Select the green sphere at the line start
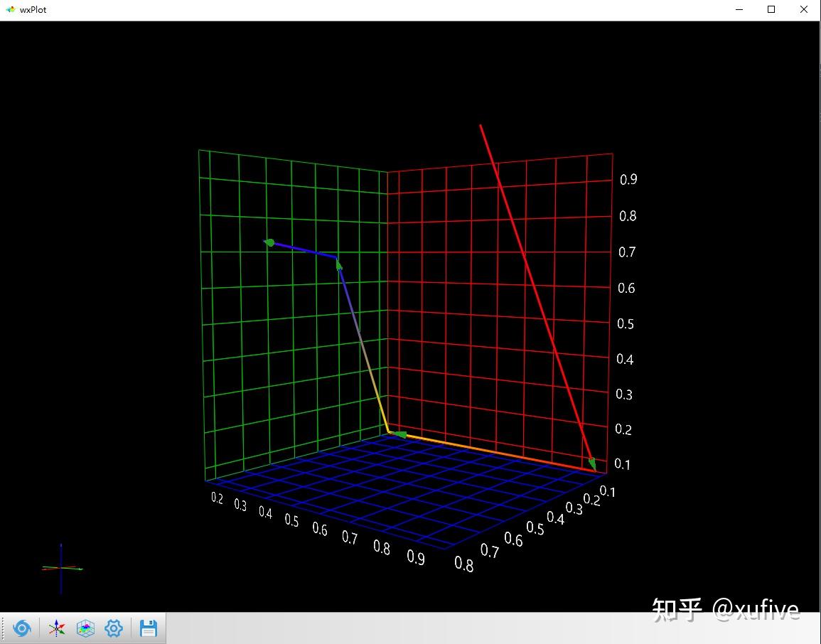The image size is (821, 644). click(270, 242)
